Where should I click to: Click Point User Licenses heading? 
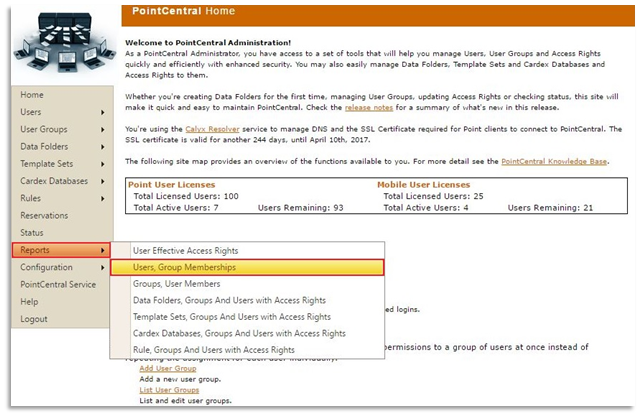point(171,185)
